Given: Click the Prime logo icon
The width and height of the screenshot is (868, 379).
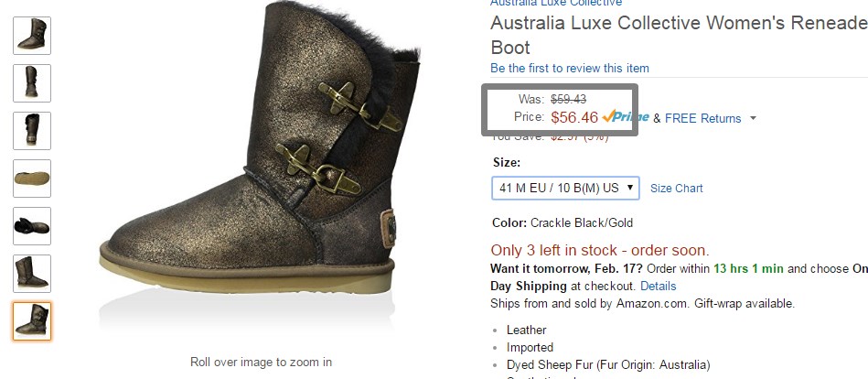Looking at the screenshot, I should (626, 117).
